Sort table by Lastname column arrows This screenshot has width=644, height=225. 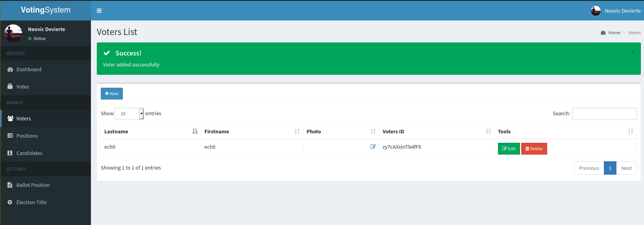tap(195, 131)
